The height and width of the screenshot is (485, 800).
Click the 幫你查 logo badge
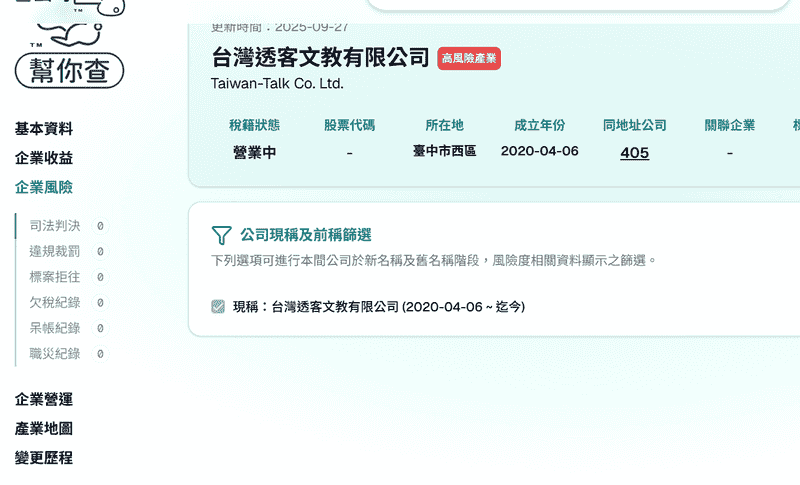[69, 70]
